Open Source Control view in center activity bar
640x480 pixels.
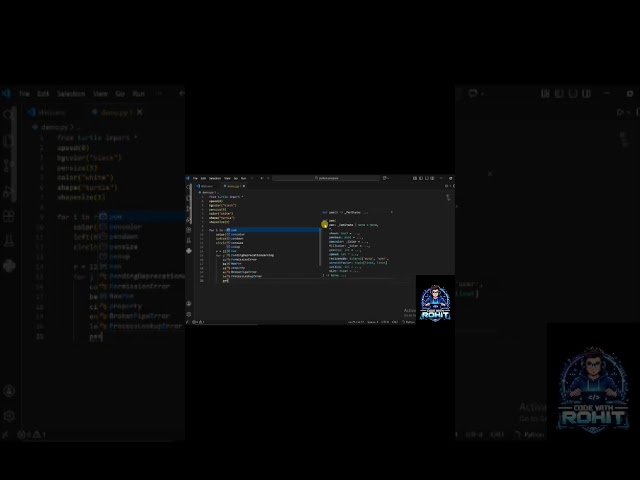tap(189, 209)
